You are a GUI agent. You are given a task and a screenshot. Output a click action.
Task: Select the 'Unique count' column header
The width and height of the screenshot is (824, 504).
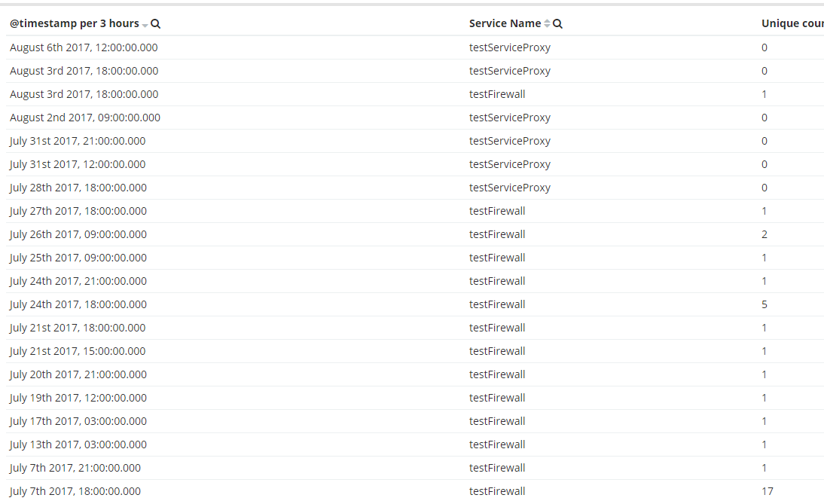792,23
